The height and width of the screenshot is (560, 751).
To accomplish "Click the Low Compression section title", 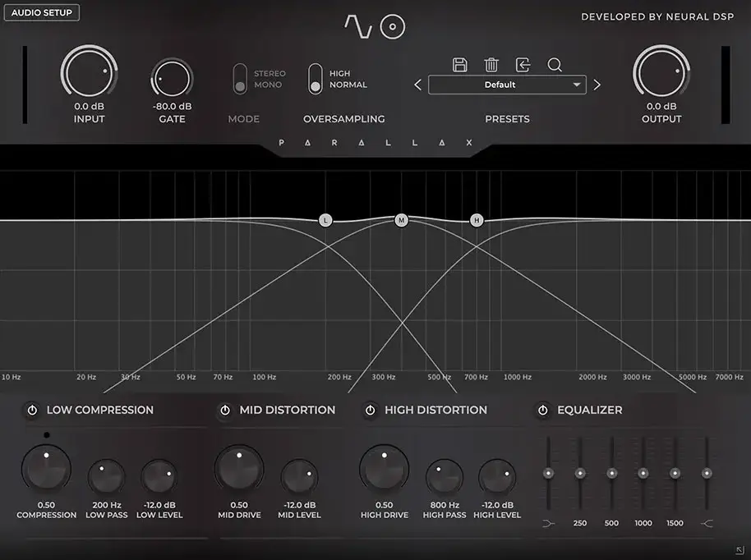I will [100, 411].
